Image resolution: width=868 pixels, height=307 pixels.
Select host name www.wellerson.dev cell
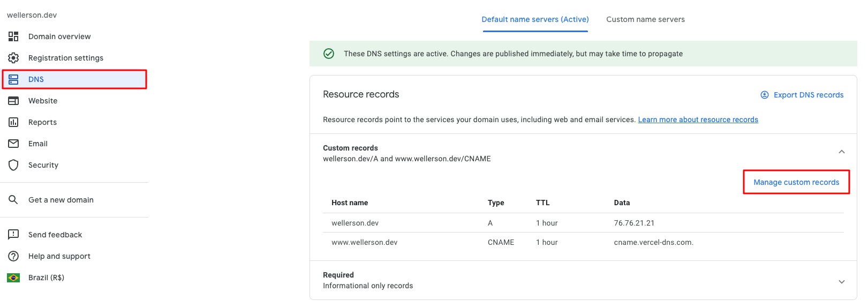(364, 242)
